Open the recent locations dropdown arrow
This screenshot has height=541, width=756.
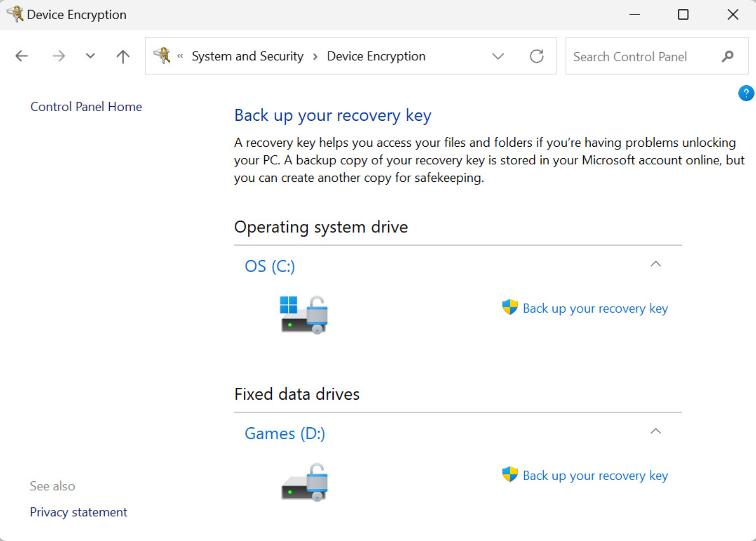tap(90, 56)
